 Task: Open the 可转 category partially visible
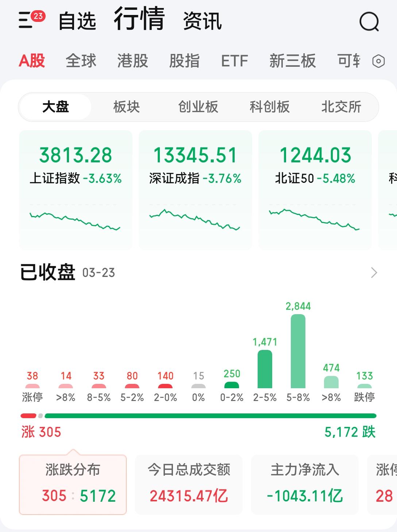[348, 61]
